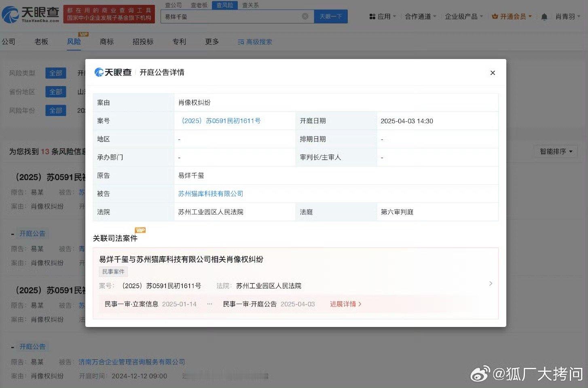The width and height of the screenshot is (588, 388).
Task: Click 天眼查 logo in dialog header
Action: coord(113,72)
